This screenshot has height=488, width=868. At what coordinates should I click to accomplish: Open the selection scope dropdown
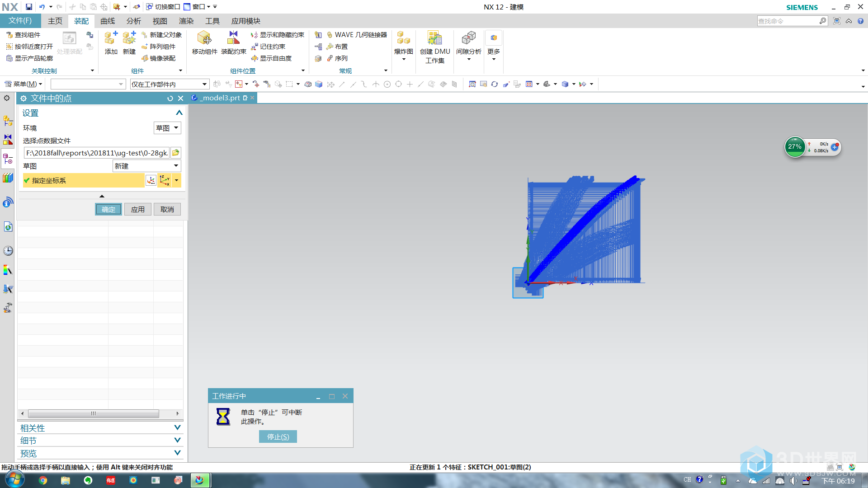pos(170,84)
